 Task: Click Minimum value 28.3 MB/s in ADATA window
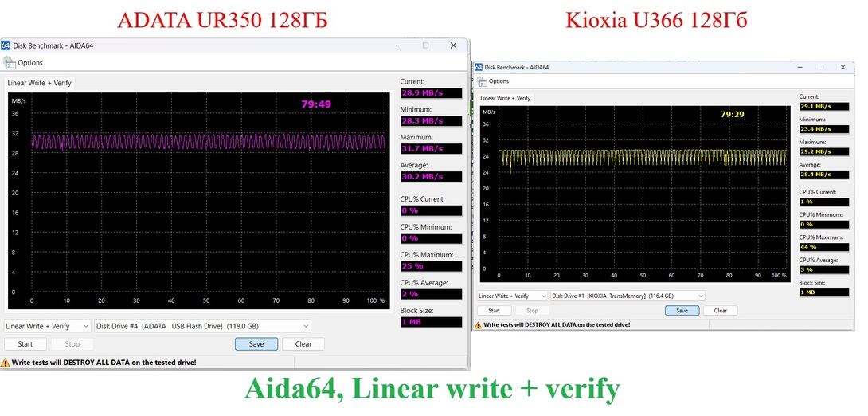coord(432,121)
